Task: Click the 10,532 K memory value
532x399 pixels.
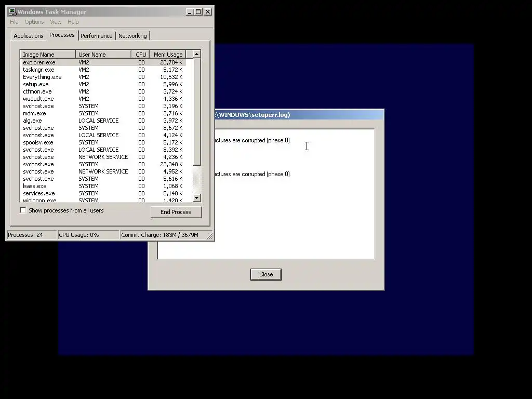Action: coord(171,77)
